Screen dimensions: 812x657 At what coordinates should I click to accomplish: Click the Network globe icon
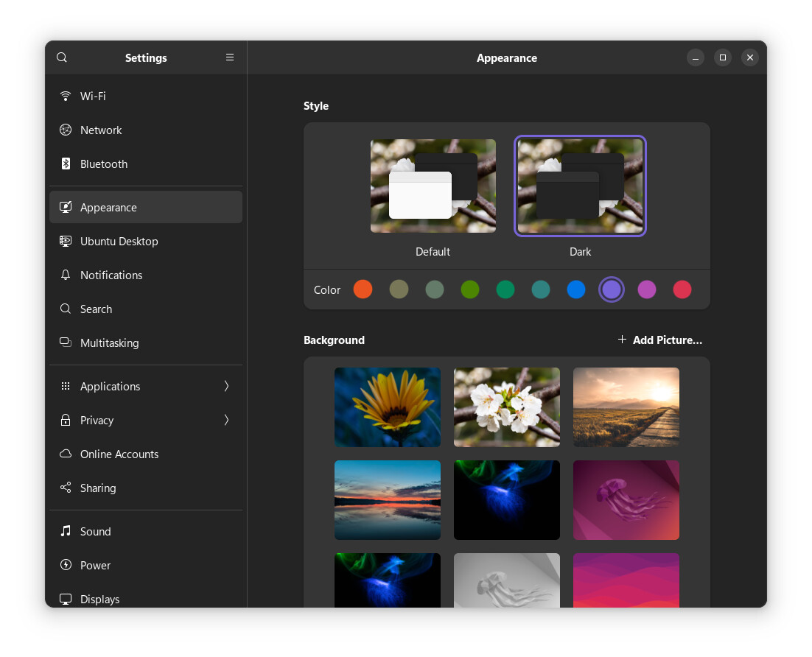click(66, 130)
